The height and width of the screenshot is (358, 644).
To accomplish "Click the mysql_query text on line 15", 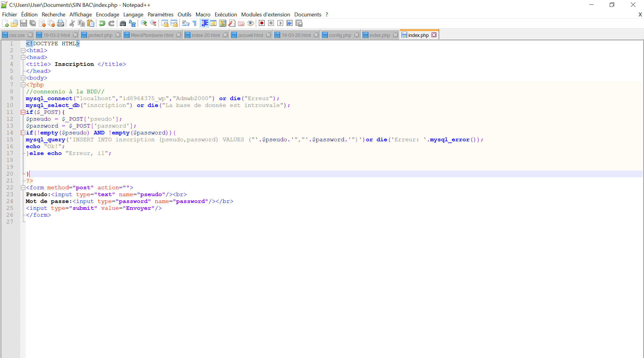I will 45,140.
